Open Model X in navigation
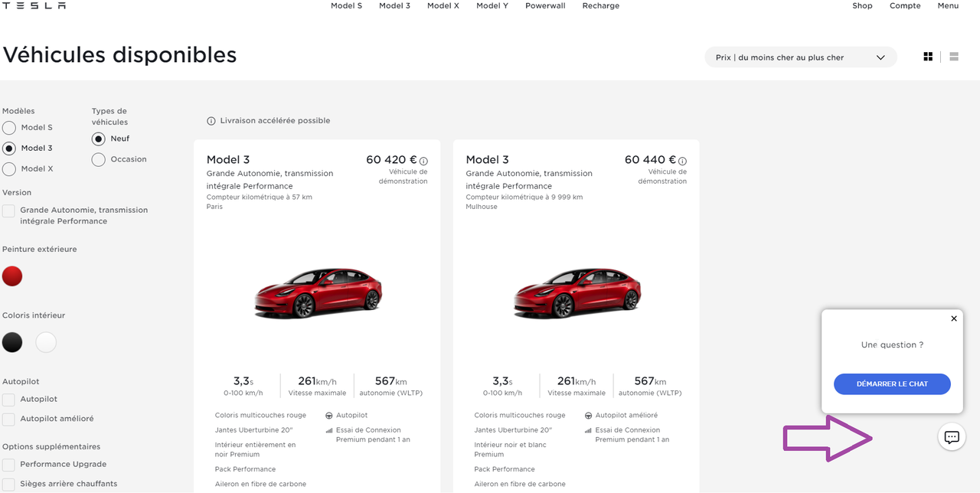980x493 pixels. point(443,5)
